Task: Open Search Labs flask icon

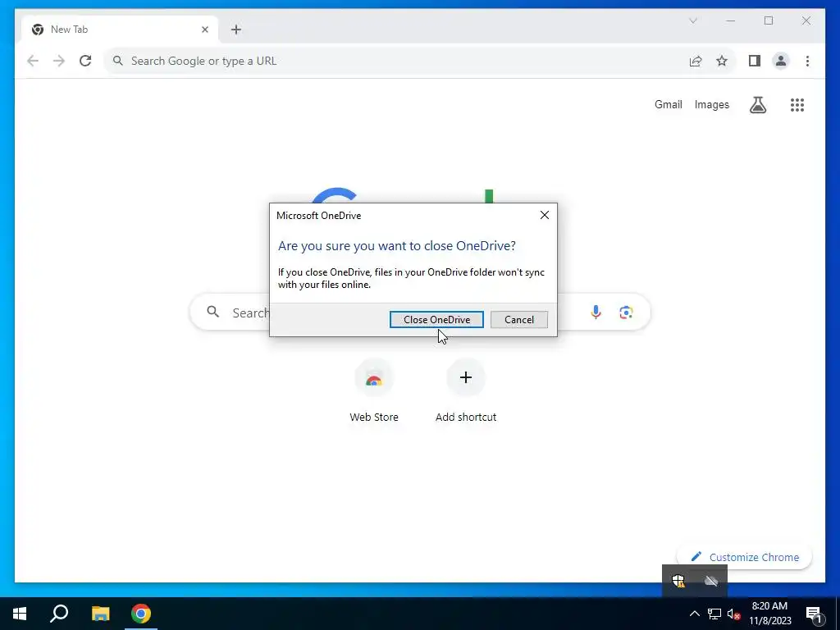Action: coord(757,104)
